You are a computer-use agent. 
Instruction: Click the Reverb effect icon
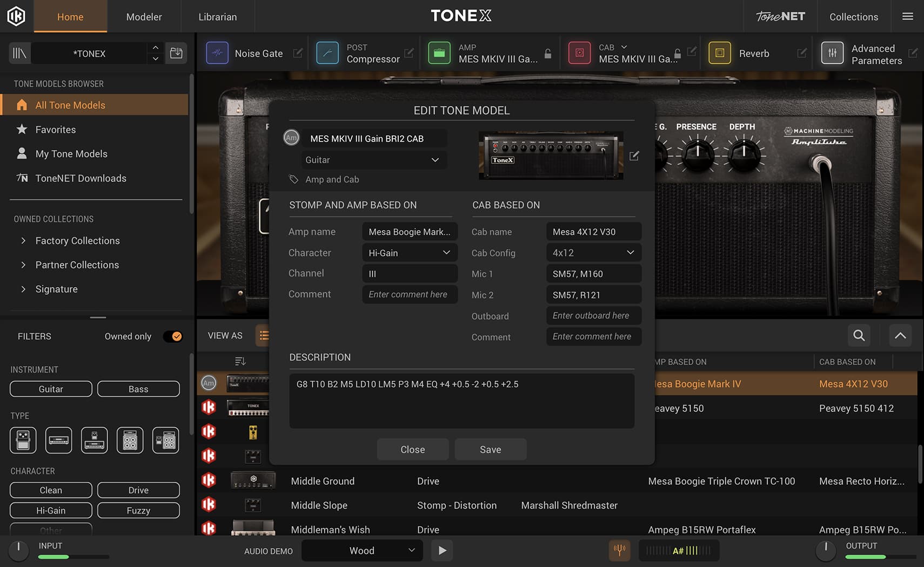719,53
